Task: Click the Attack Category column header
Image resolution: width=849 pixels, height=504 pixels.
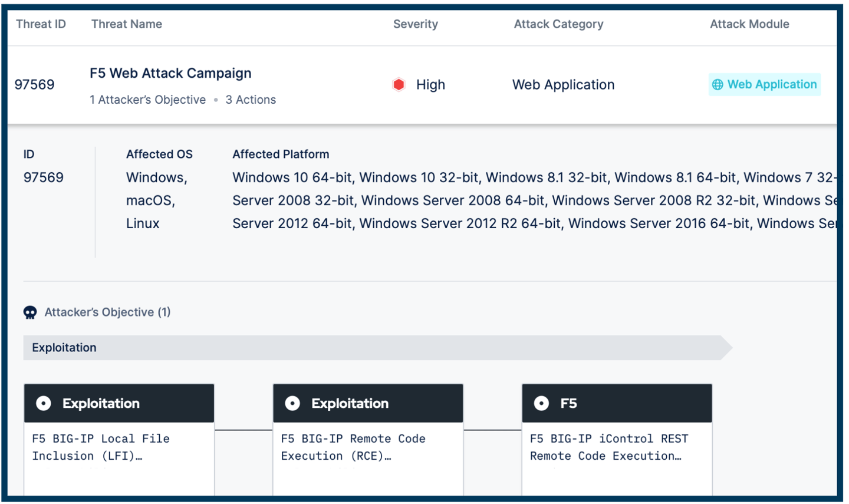Action: click(x=558, y=24)
